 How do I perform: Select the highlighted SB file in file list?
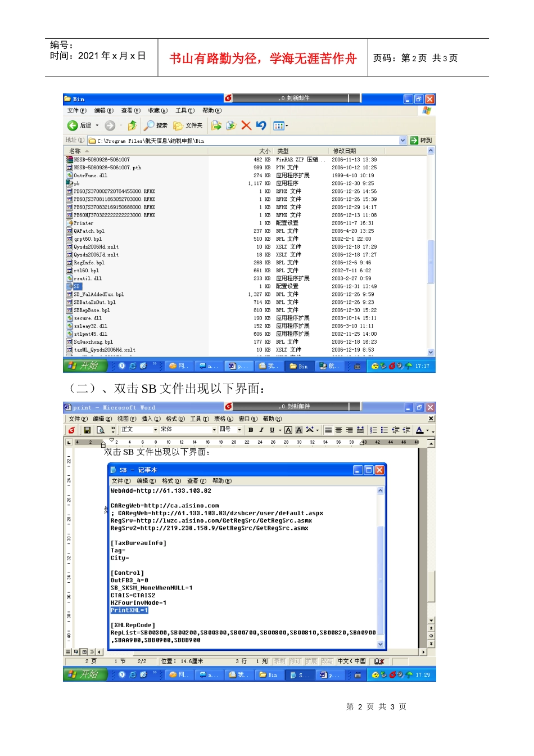(x=77, y=286)
